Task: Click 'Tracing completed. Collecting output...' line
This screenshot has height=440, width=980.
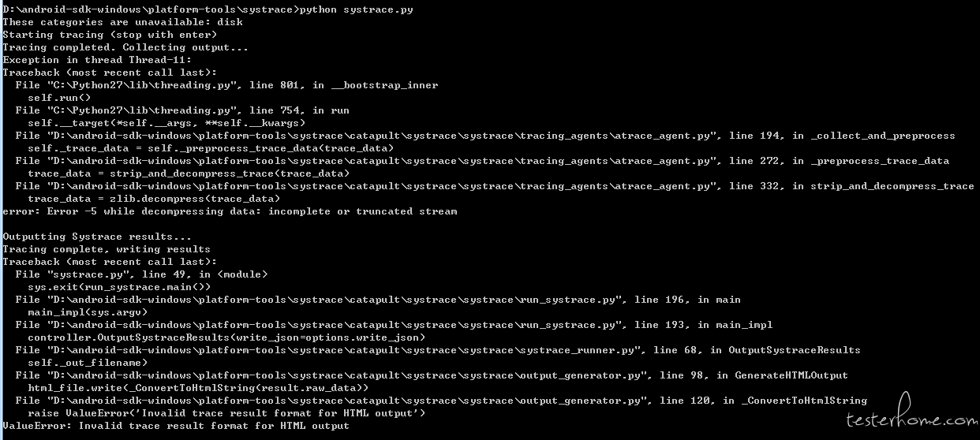Action: click(126, 47)
